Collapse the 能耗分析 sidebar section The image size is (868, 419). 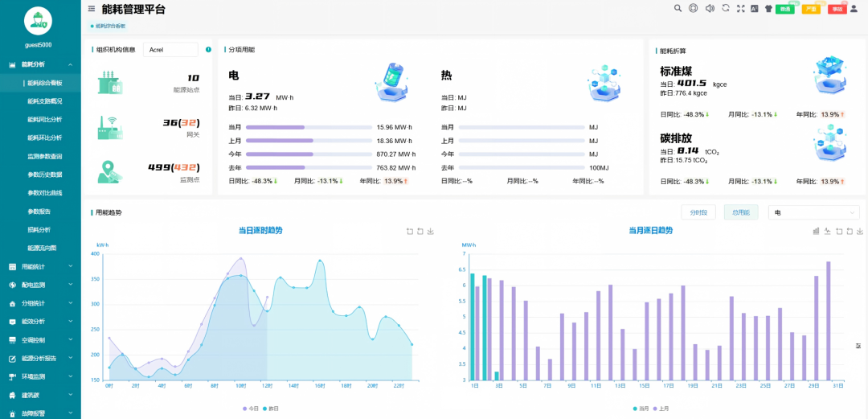[x=40, y=65]
